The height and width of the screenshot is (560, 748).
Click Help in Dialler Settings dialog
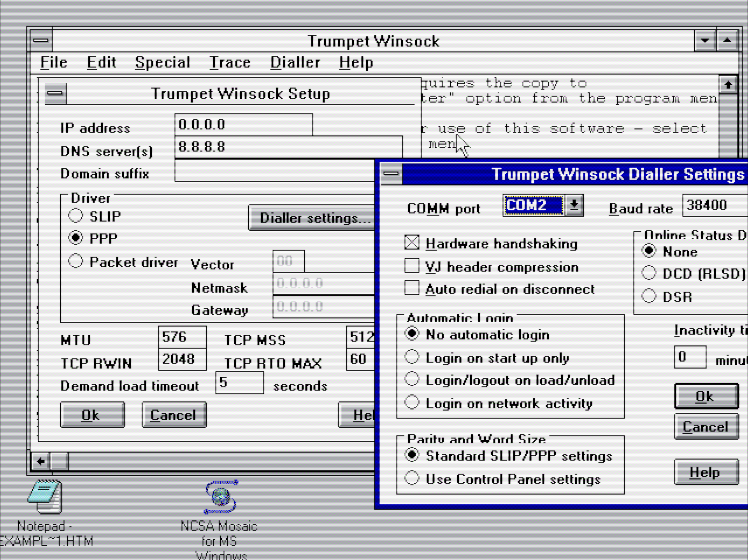click(x=706, y=472)
